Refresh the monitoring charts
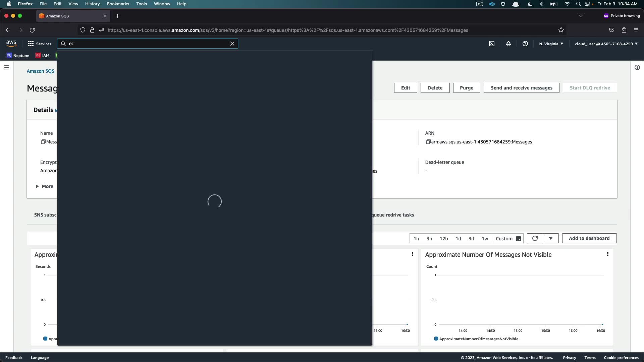 pos(535,238)
